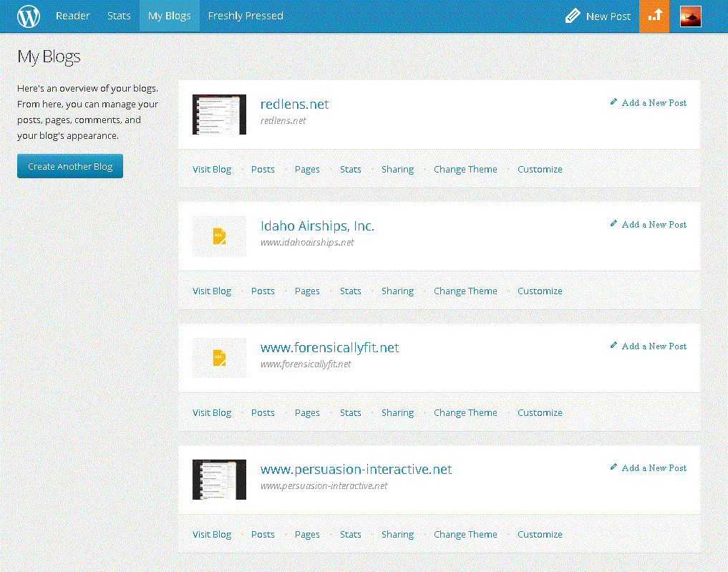Click the forensicallyfit.net placeholder blog icon
Viewport: 728px width, 572px height.
click(219, 358)
